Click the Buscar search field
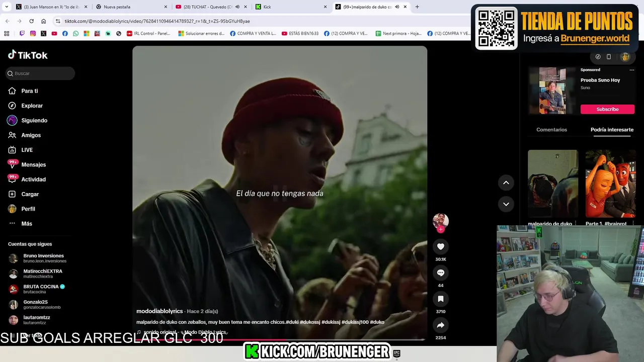Viewport: 644px width, 362px height. (40, 73)
